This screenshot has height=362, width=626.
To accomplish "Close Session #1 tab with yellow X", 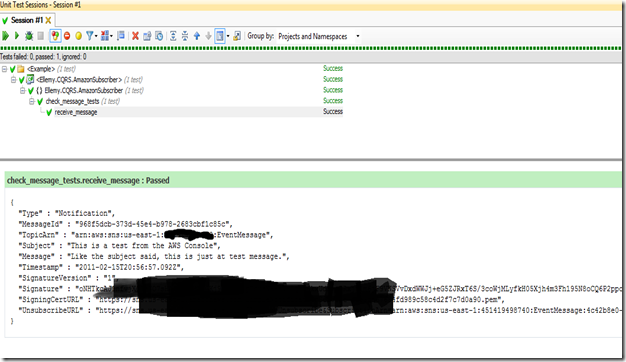I will [x=48, y=20].
